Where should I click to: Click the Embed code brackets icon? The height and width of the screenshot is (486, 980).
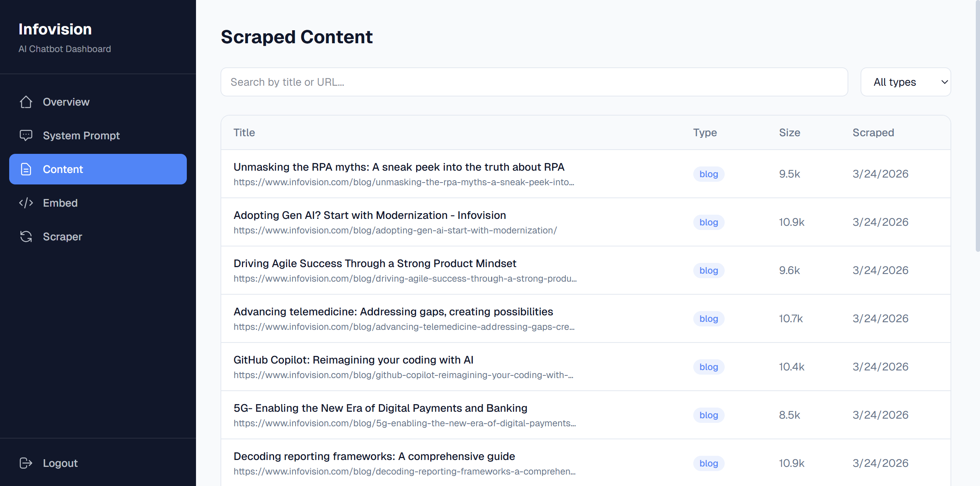tap(26, 203)
